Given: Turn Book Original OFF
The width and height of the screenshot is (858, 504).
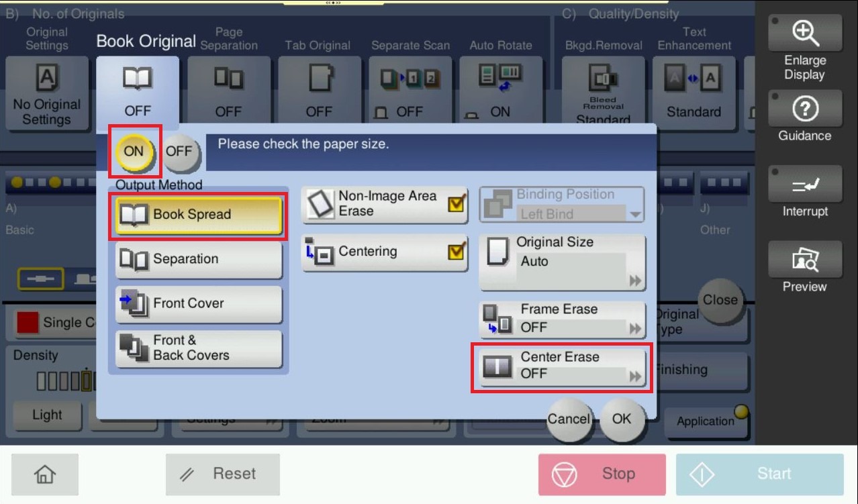Looking at the screenshot, I should 178,151.
